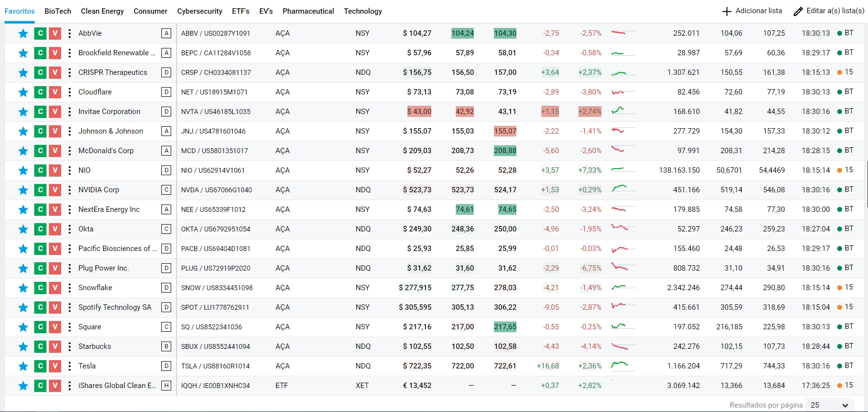Screen dimensions: 868x412
Task: Open the iShares Global Clean Energy ETF link
Action: tap(117, 386)
